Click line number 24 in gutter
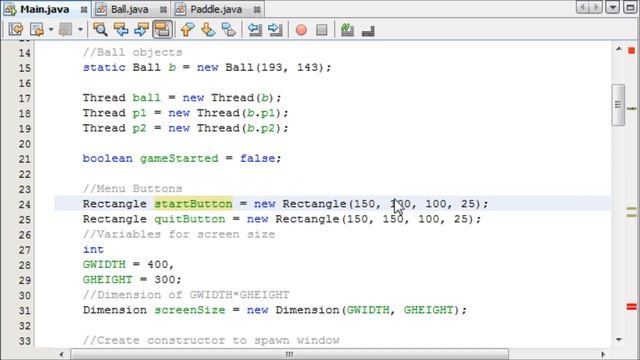This screenshot has height=360, width=640. tap(24, 204)
